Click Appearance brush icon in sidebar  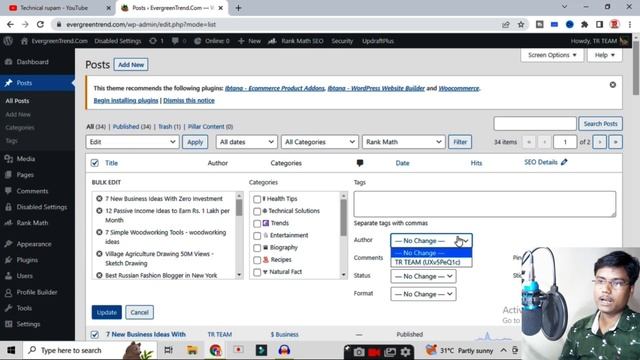(x=9, y=244)
